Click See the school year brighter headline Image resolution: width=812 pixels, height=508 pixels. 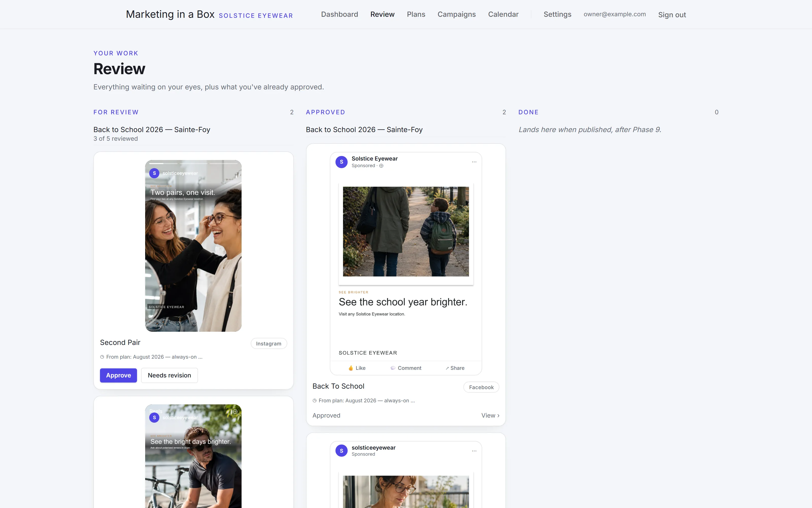[x=403, y=302]
